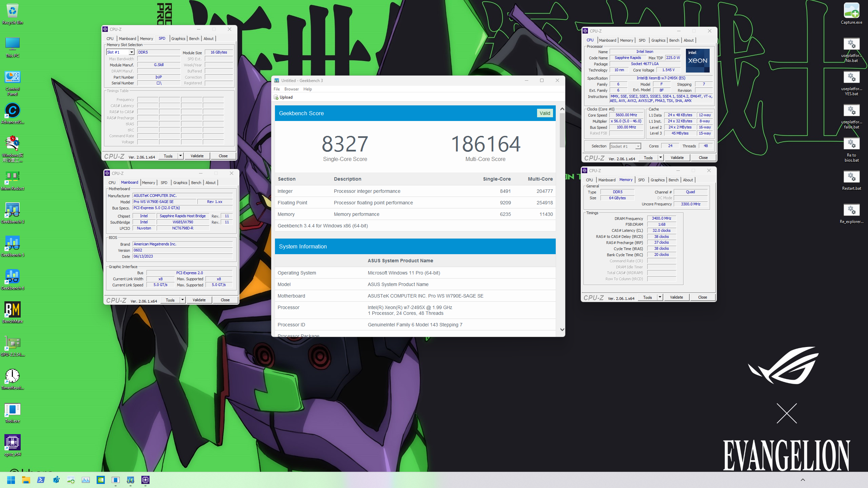Launch the Tool.exe desktop shortcut
This screenshot has height=488, width=868.
point(13,412)
